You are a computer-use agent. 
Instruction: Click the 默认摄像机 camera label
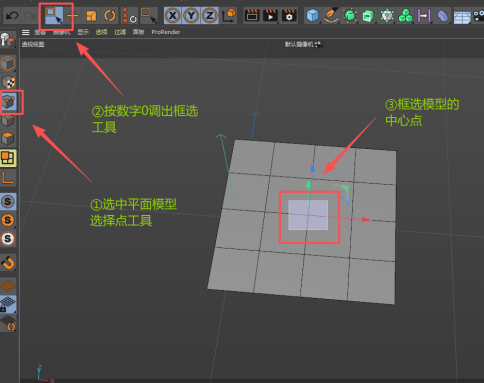299,44
